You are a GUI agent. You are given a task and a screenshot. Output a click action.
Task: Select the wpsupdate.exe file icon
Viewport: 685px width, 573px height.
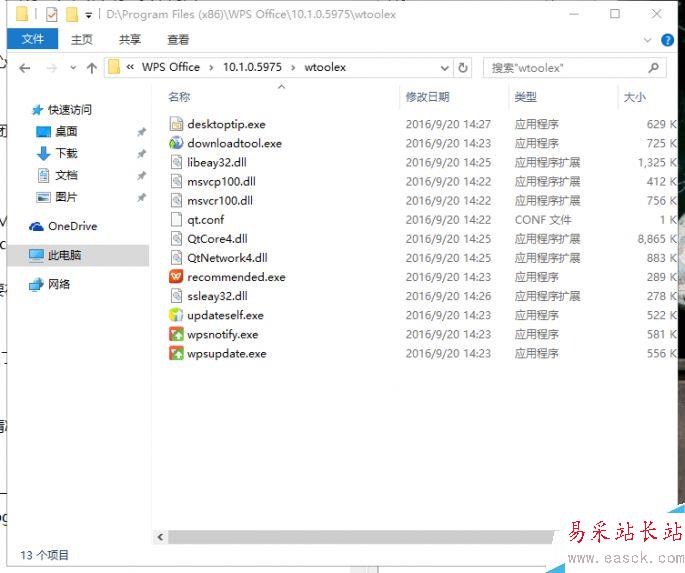click(x=176, y=353)
